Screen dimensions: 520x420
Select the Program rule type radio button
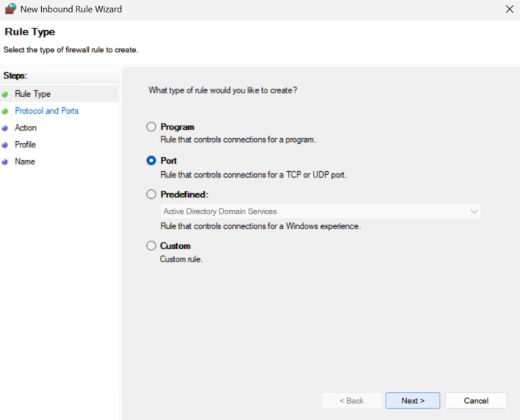coord(151,126)
